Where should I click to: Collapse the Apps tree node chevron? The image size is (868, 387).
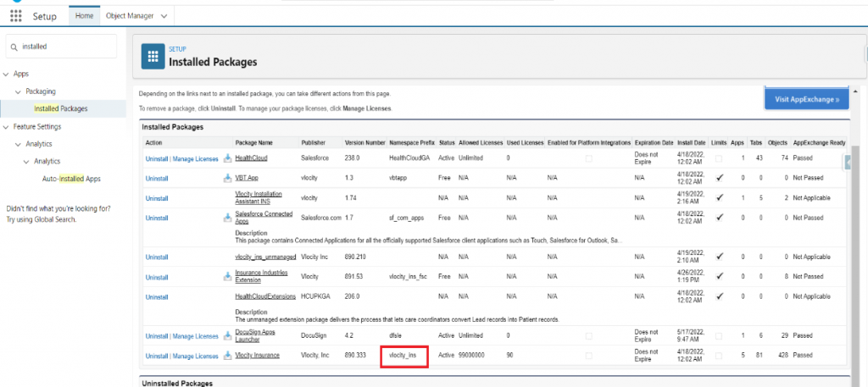pyautogui.click(x=6, y=74)
